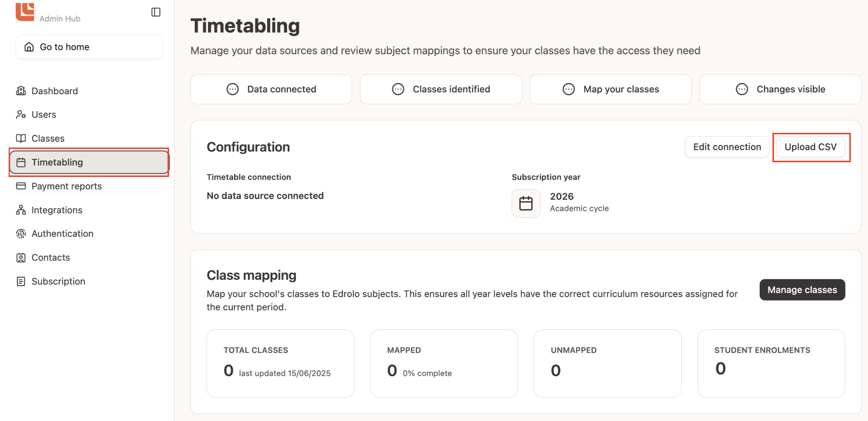
Task: Click the '2026' subscription year value
Action: click(562, 196)
